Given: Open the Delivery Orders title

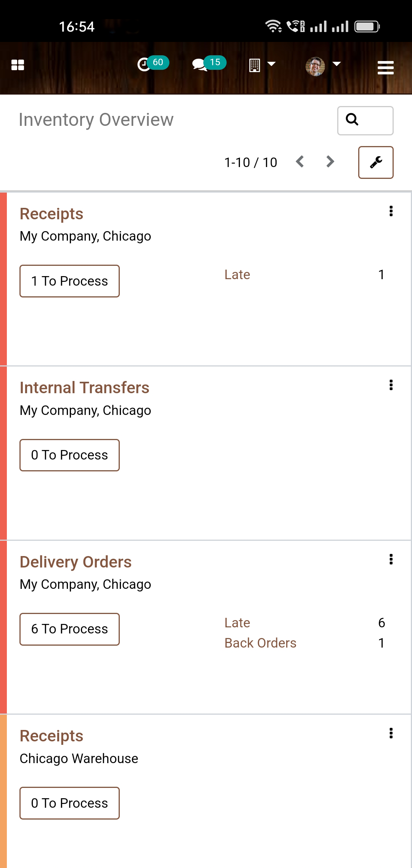Looking at the screenshot, I should click(x=76, y=562).
